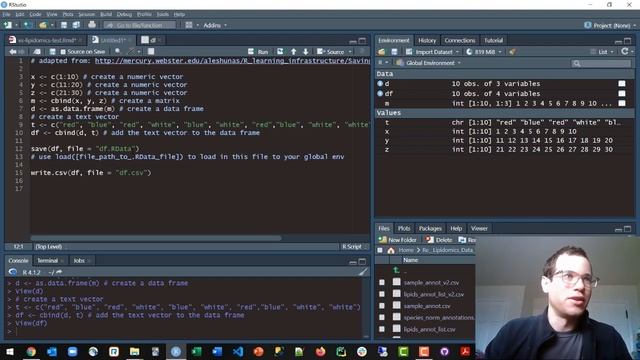Check the box for sample_annot.csv
Viewport: 640px width, 360px height.
point(382,306)
